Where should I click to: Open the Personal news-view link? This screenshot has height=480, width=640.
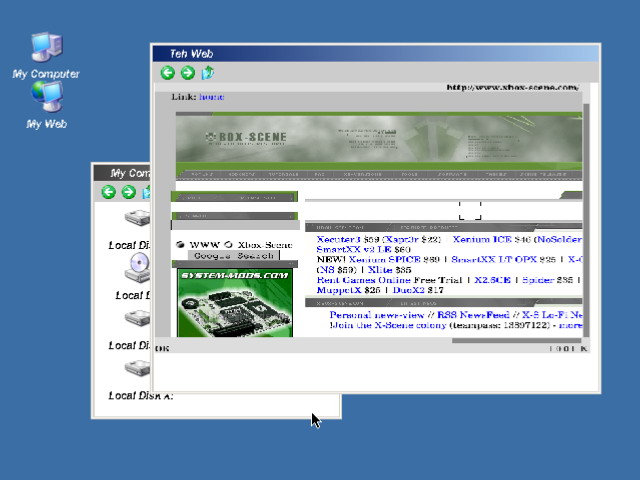point(377,315)
